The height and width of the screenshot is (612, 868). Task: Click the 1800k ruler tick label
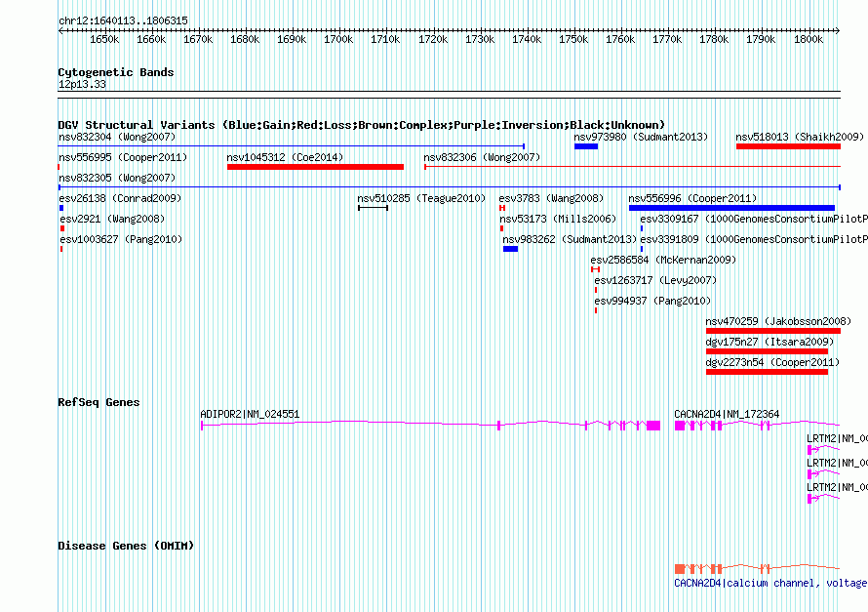tap(809, 39)
